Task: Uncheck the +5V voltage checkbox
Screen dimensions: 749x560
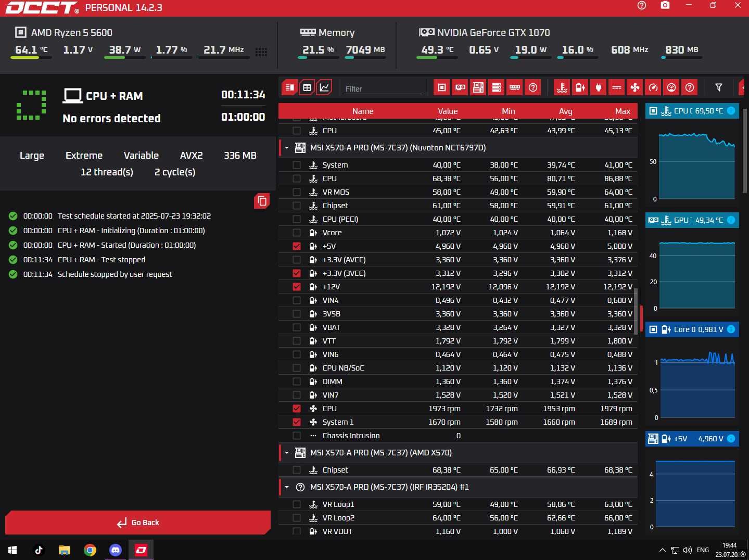Action: (x=297, y=246)
